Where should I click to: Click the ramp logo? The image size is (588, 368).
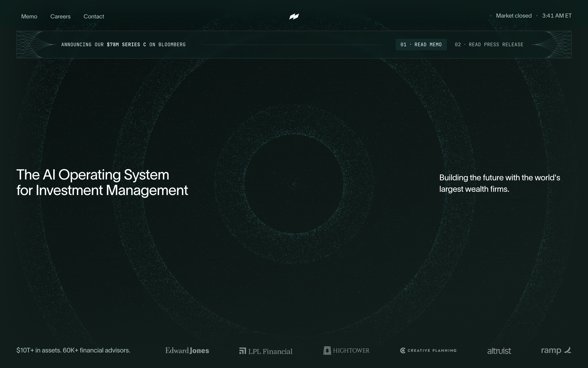[x=556, y=350]
